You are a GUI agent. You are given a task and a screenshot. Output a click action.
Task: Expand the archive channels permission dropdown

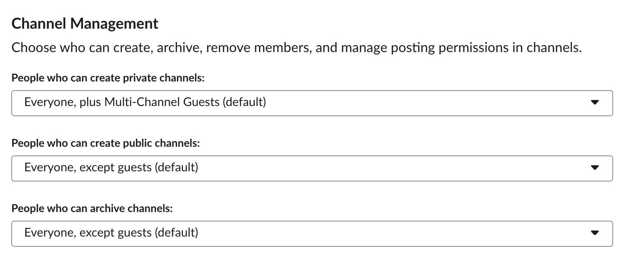pos(312,233)
